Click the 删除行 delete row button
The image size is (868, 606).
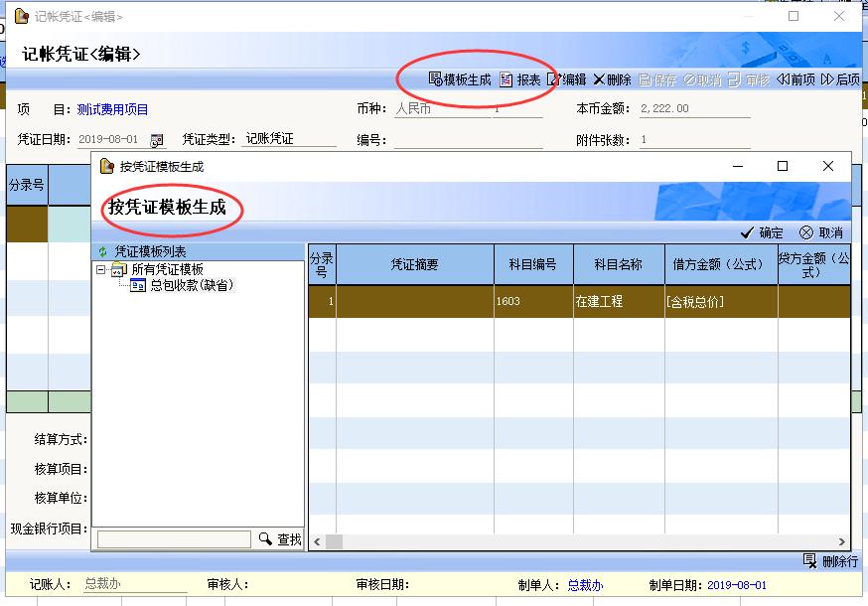[830, 561]
